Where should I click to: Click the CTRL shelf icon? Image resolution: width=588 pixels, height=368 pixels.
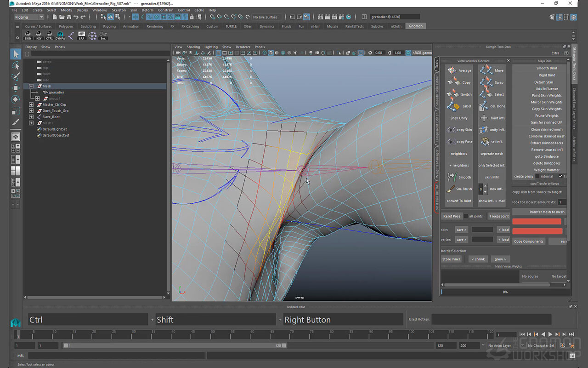[x=50, y=35]
